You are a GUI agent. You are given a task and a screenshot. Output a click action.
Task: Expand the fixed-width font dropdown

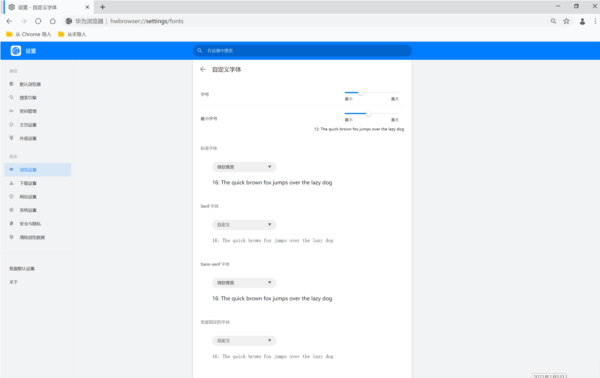tap(244, 341)
